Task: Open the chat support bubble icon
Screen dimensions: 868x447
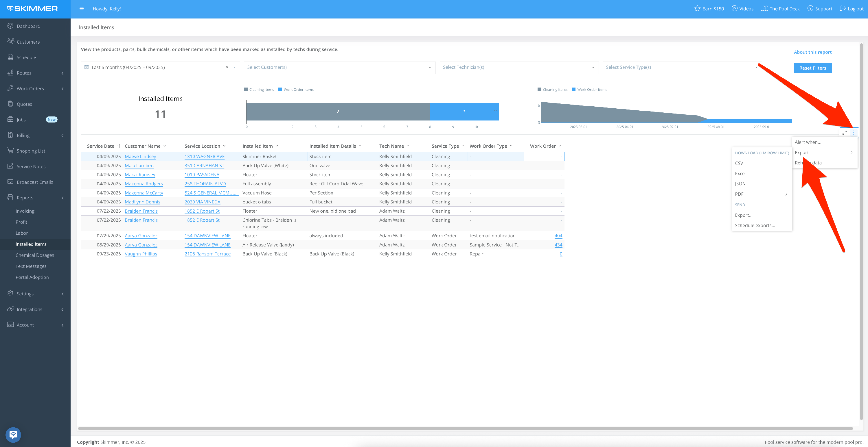Action: pyautogui.click(x=14, y=435)
